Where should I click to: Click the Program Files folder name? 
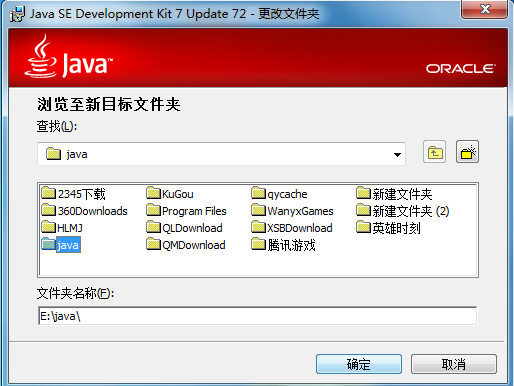(x=194, y=211)
